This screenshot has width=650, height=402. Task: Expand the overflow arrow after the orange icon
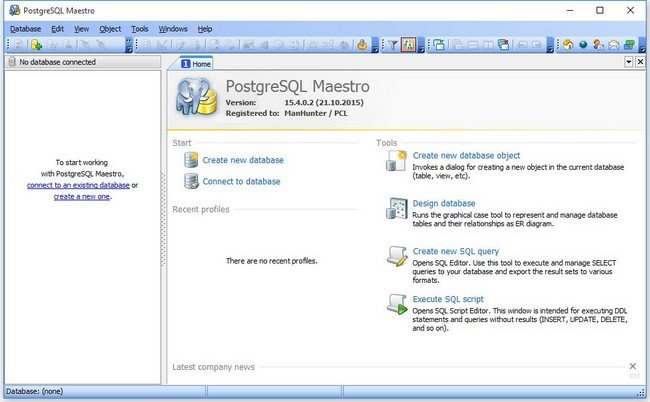[375, 45]
